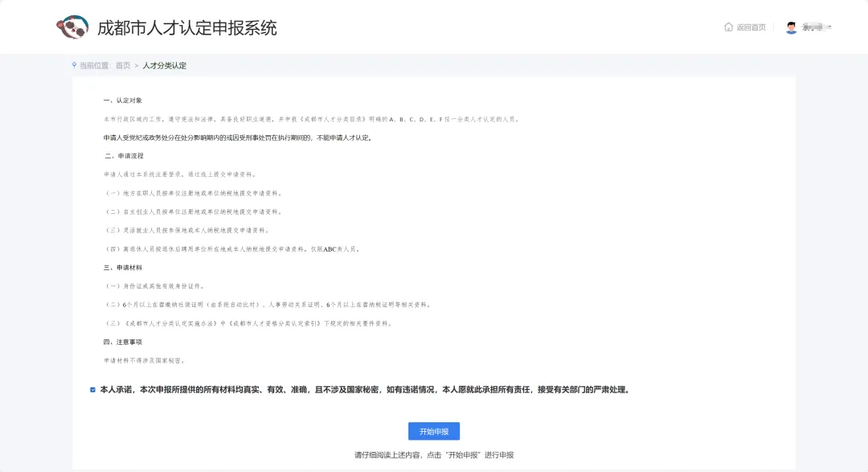Click the 四、注意事项 heading

123,342
